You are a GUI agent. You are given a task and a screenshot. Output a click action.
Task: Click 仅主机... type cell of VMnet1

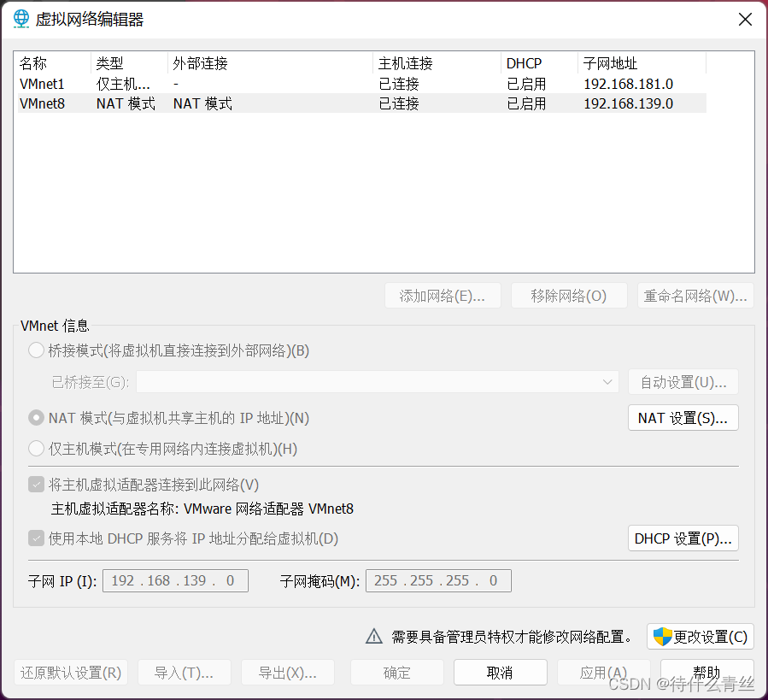[123, 84]
